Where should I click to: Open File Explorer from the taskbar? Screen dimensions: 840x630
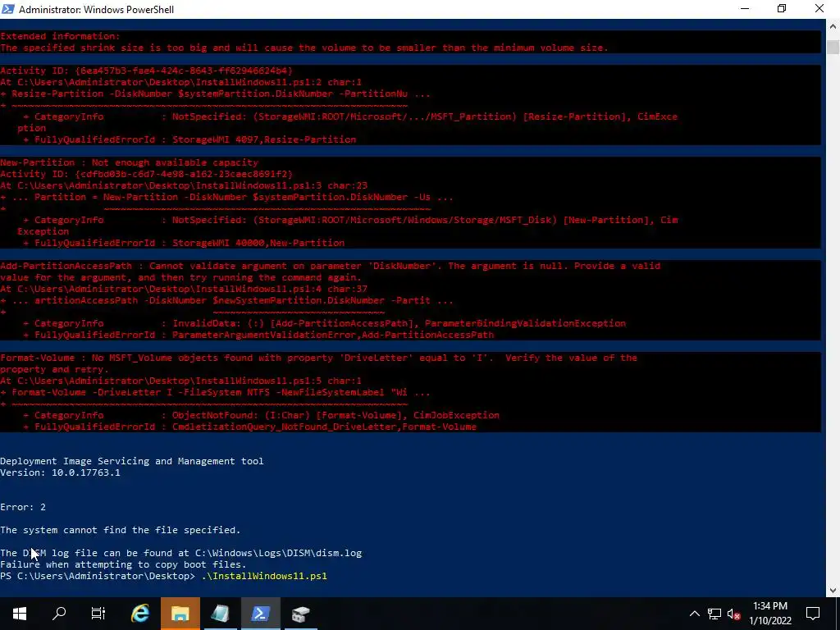point(180,614)
